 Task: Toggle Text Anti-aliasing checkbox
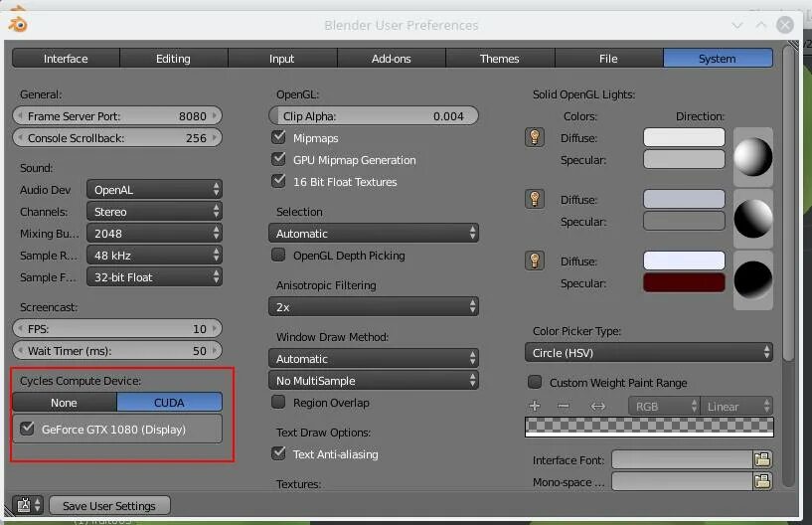pyautogui.click(x=278, y=453)
